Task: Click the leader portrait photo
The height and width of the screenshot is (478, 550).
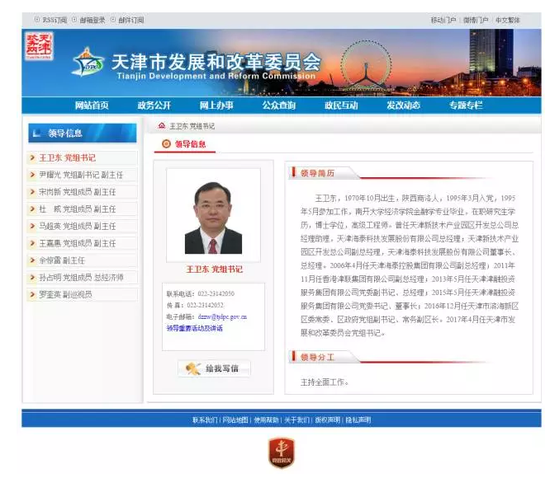Action: (x=213, y=217)
